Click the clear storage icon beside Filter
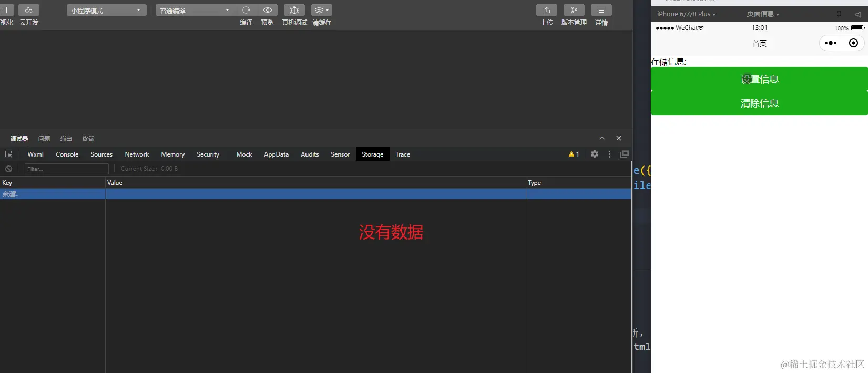The image size is (868, 373). [8, 169]
